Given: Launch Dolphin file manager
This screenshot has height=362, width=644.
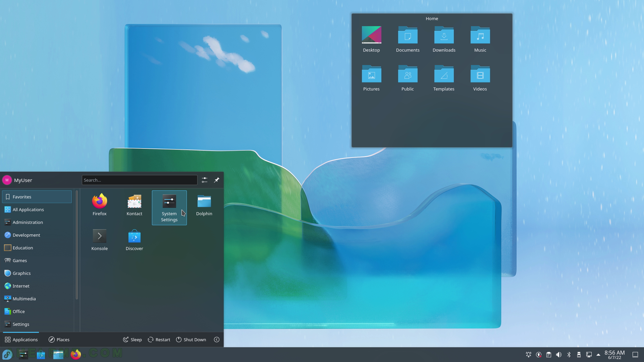Looking at the screenshot, I should click(204, 205).
